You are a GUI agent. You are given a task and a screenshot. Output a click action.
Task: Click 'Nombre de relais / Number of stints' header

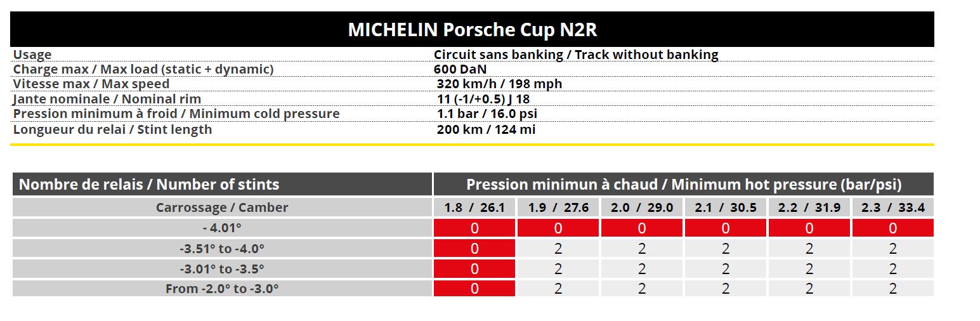149,185
